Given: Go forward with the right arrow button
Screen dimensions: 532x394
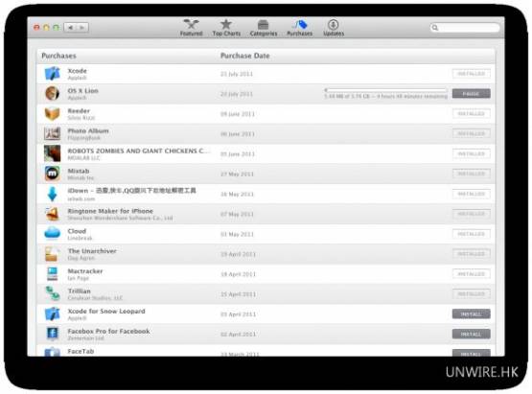Looking at the screenshot, I should coord(82,28).
